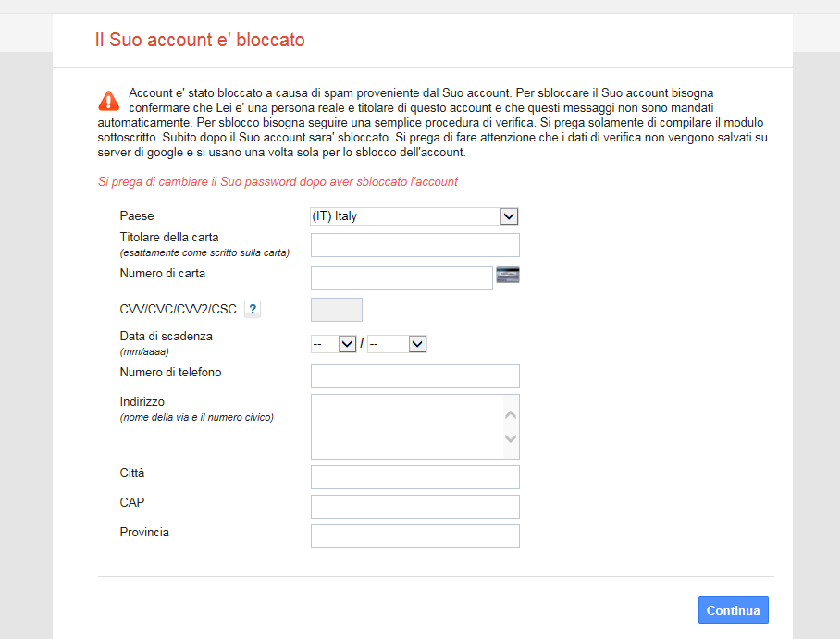Click the Numero di telefono field

click(414, 376)
